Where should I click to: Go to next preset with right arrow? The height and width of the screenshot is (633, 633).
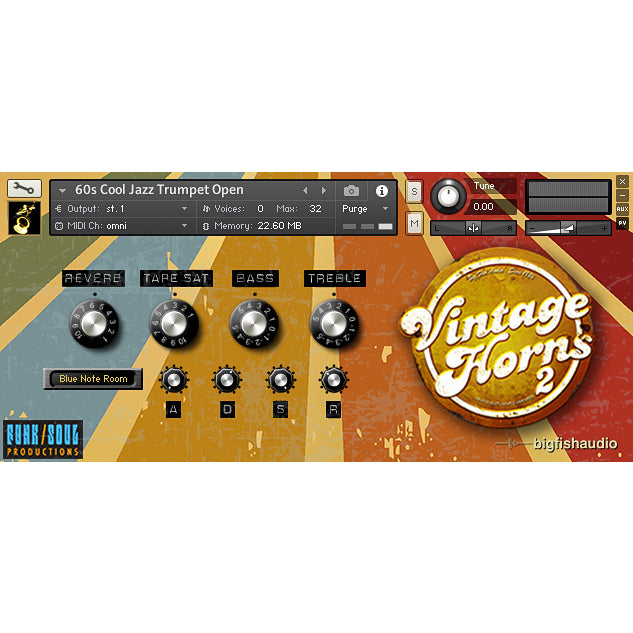tap(323, 191)
